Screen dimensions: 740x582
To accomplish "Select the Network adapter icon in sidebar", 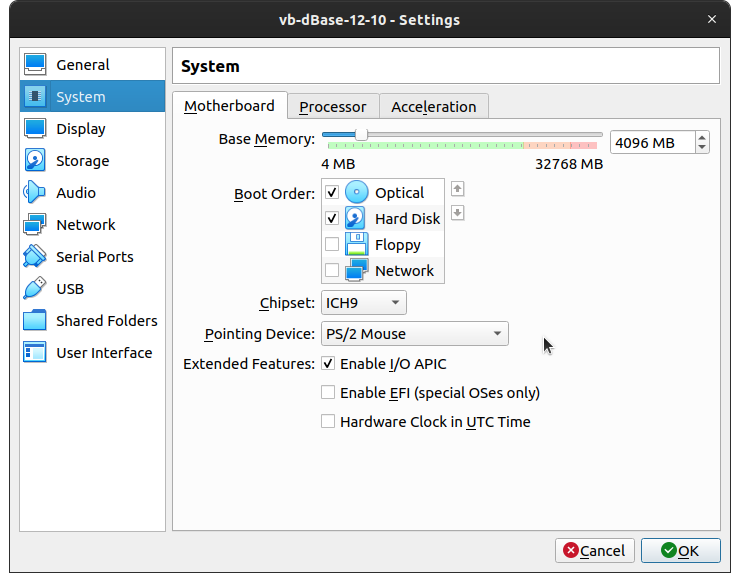I will click(x=35, y=225).
